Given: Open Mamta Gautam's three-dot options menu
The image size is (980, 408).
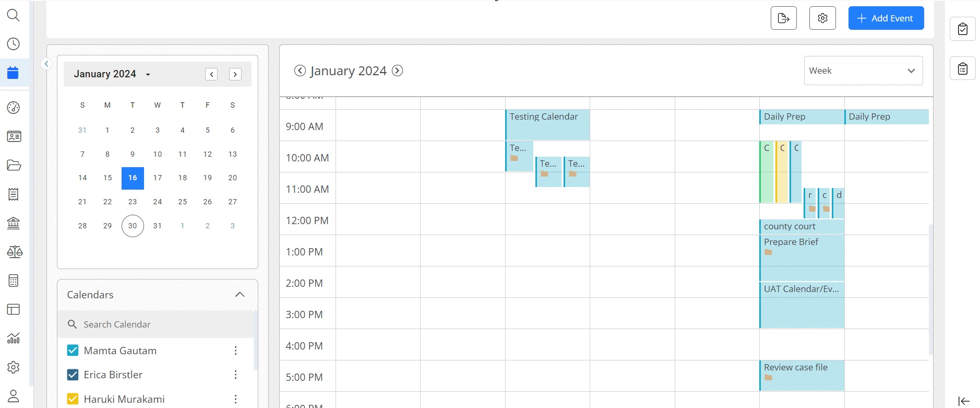Looking at the screenshot, I should (x=236, y=351).
